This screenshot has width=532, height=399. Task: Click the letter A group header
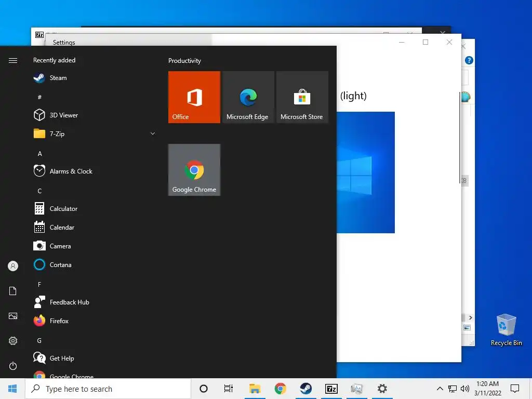pyautogui.click(x=39, y=154)
